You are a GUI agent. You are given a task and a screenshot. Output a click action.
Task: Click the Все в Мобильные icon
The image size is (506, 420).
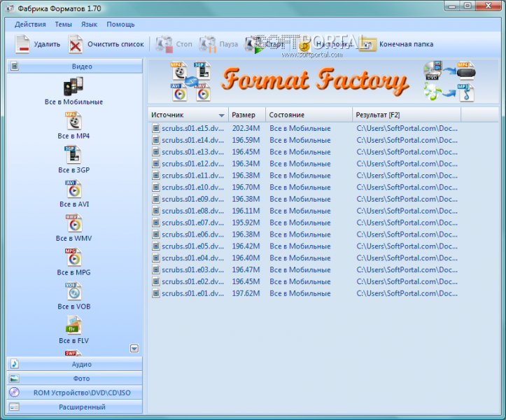coord(73,87)
